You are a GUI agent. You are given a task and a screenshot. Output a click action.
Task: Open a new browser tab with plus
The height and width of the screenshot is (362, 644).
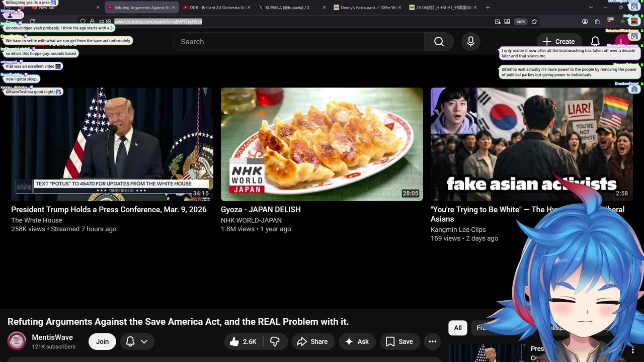pos(488,8)
